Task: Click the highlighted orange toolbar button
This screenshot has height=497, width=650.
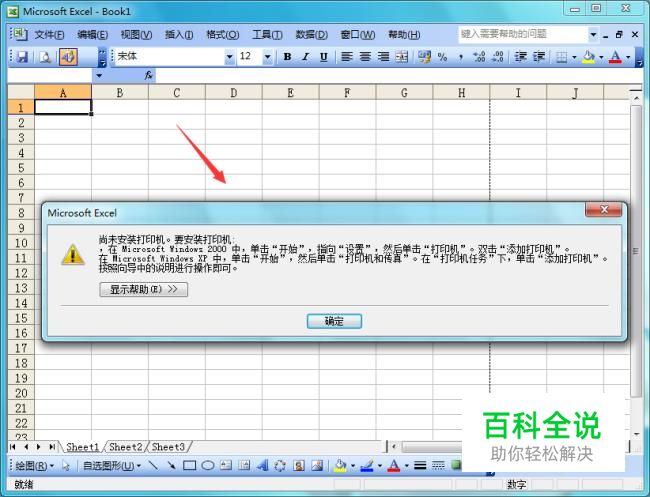Action: 68,57
